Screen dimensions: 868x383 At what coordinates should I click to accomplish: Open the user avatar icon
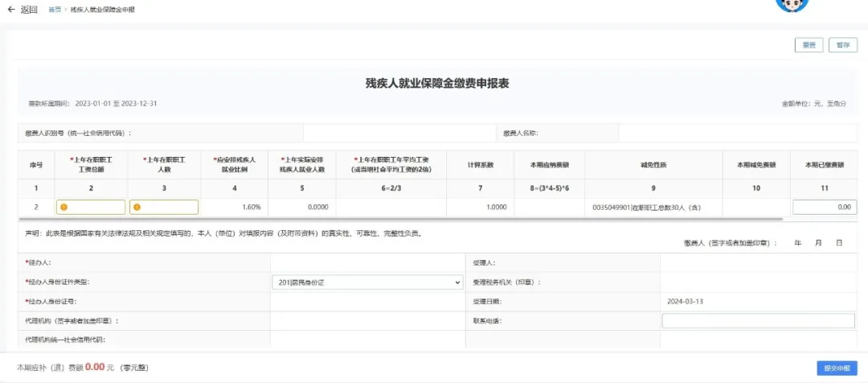792,5
